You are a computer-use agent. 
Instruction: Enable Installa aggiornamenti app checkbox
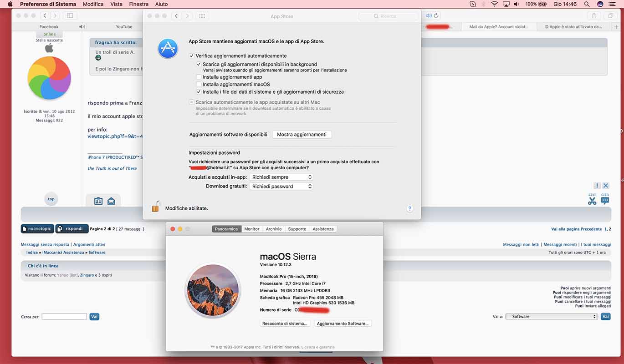click(x=199, y=77)
